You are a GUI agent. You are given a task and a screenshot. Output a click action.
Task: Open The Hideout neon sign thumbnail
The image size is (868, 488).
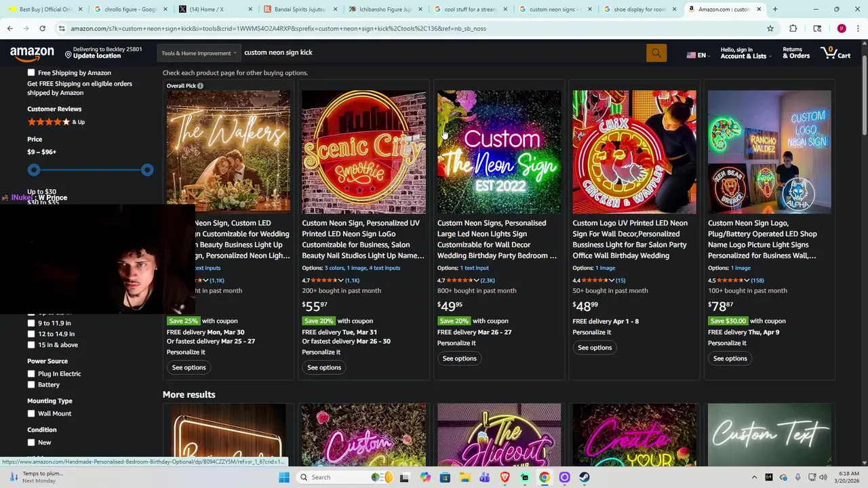[x=499, y=434]
